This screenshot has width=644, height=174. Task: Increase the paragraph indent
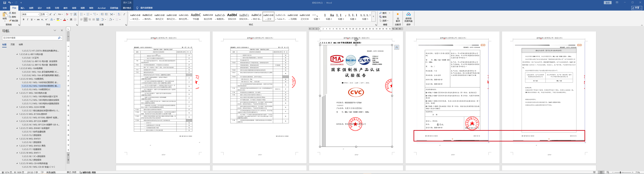[106, 14]
